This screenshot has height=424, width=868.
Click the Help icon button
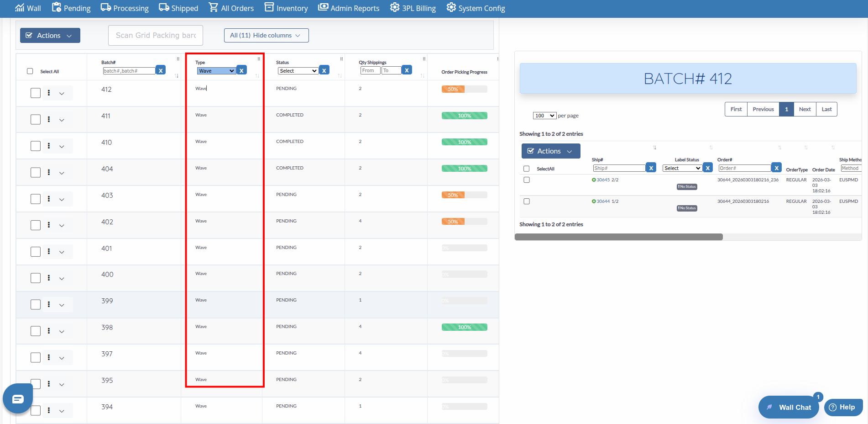point(842,407)
